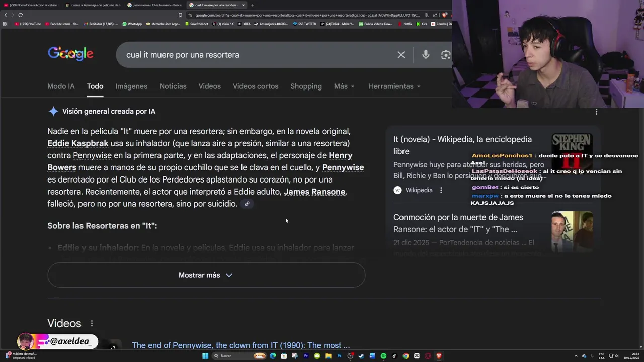
Task: Click the Windows taskbar Buscar search box
Action: 238,356
